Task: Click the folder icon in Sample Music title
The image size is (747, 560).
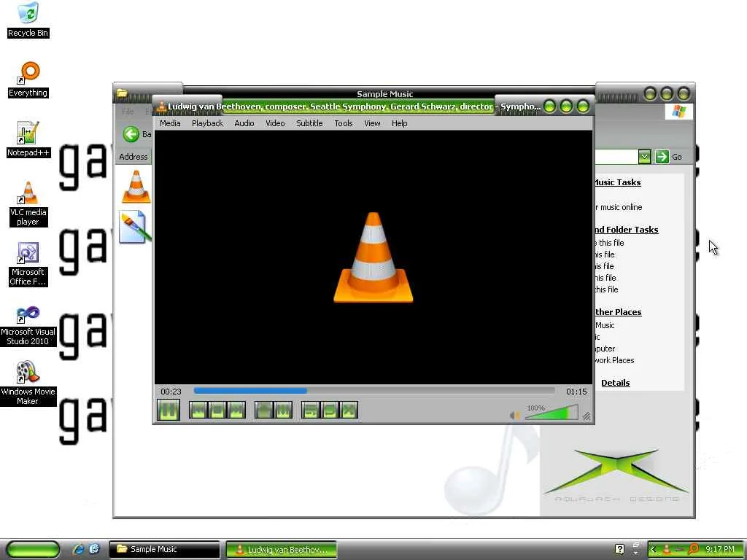Action: pos(123,93)
